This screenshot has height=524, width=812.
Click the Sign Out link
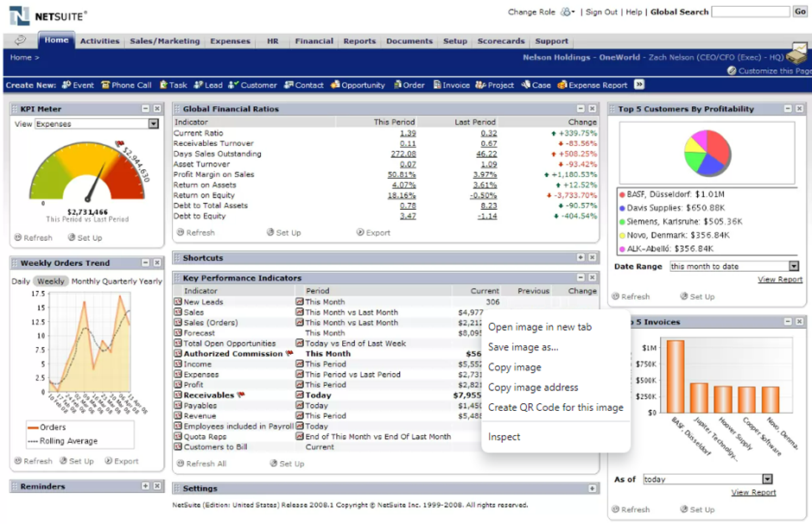[x=601, y=12]
